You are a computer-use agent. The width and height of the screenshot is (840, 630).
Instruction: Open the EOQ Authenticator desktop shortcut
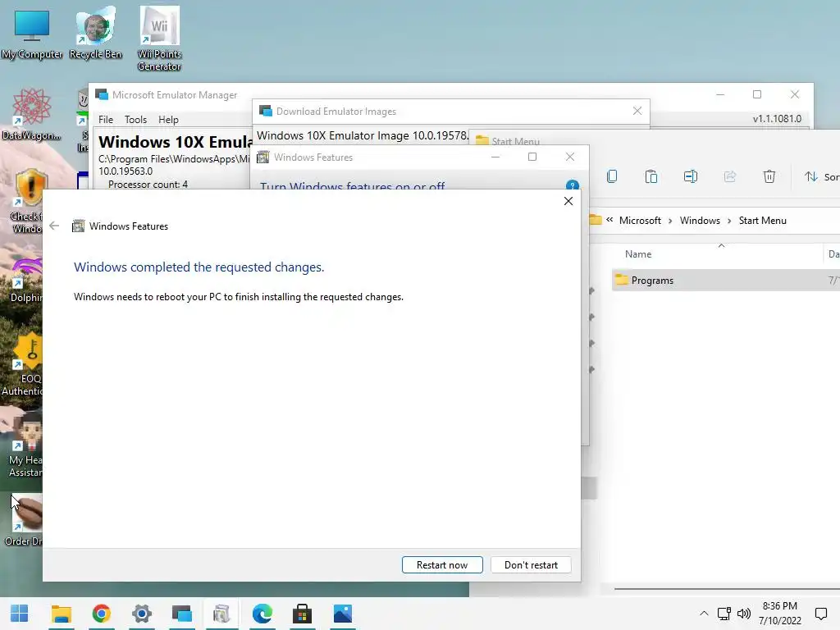click(x=22, y=365)
